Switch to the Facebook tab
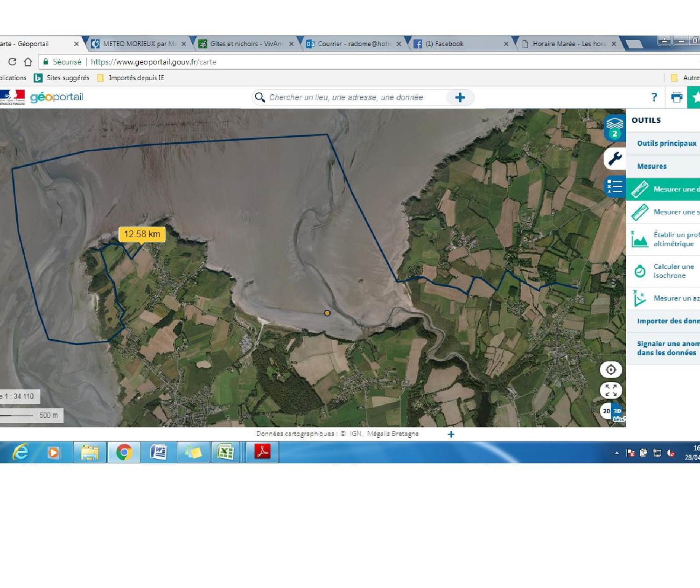This screenshot has height=588, width=700. click(444, 44)
